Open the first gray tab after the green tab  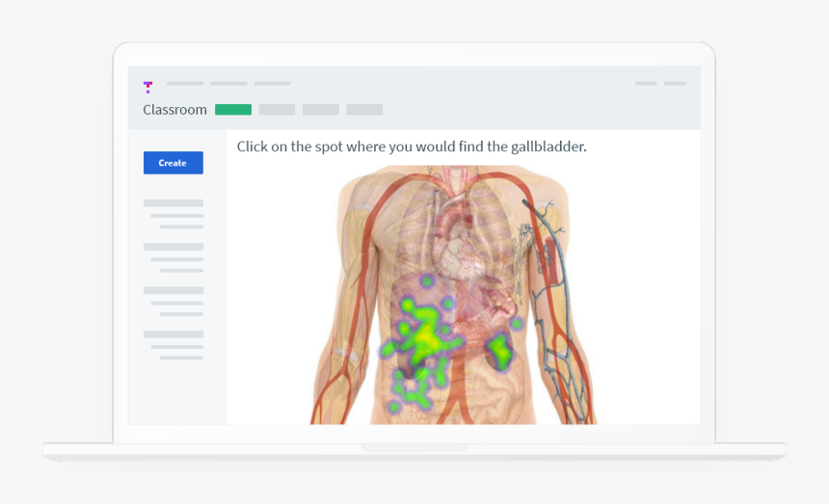(277, 110)
